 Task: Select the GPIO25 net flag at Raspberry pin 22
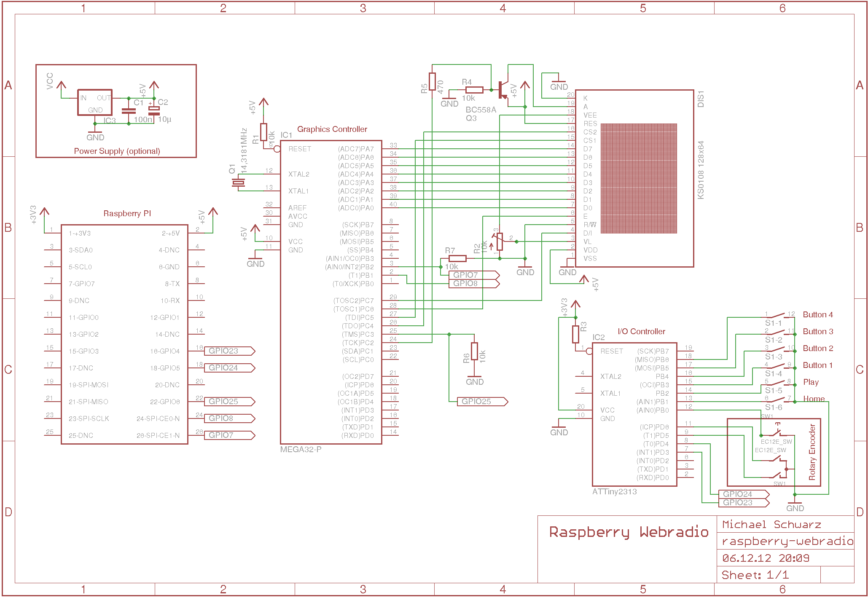point(230,402)
